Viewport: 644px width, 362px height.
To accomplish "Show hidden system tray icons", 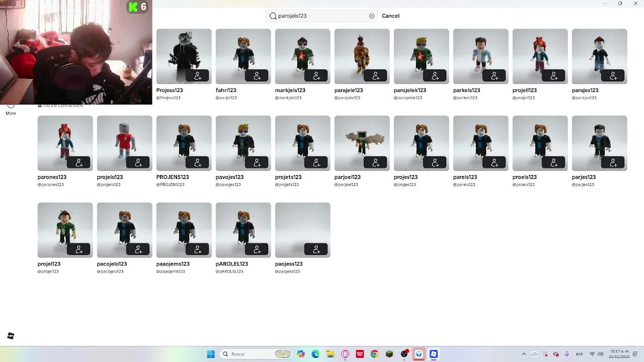I will click(524, 354).
